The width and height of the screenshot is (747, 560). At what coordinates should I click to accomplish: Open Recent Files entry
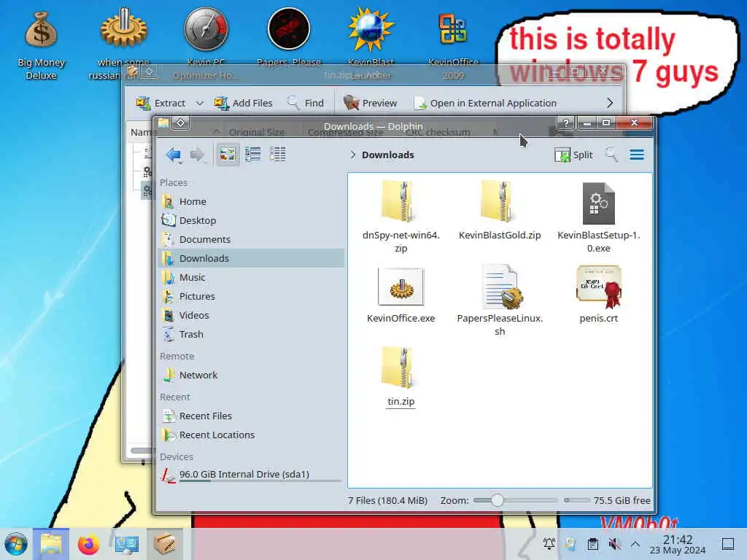pyautogui.click(x=251, y=416)
